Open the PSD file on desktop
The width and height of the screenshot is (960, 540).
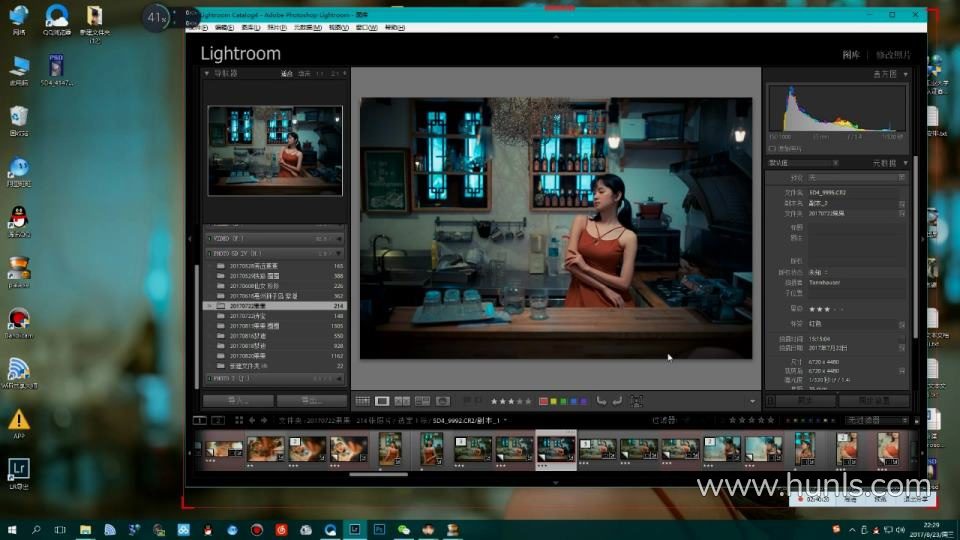(56, 70)
